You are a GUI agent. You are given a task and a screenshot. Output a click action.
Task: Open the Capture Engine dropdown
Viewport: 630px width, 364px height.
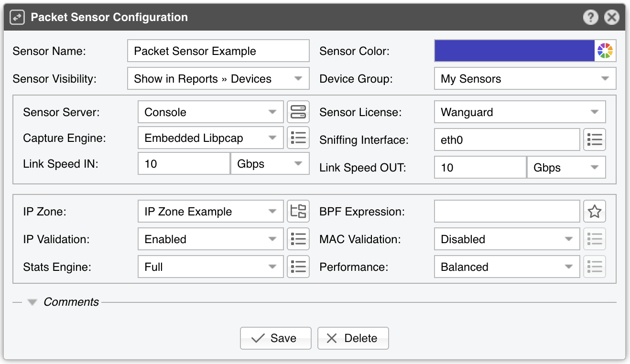(211, 138)
